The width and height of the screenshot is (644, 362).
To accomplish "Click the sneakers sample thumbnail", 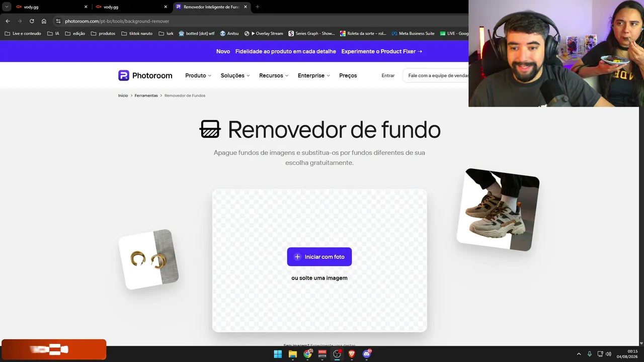I will pos(498,210).
